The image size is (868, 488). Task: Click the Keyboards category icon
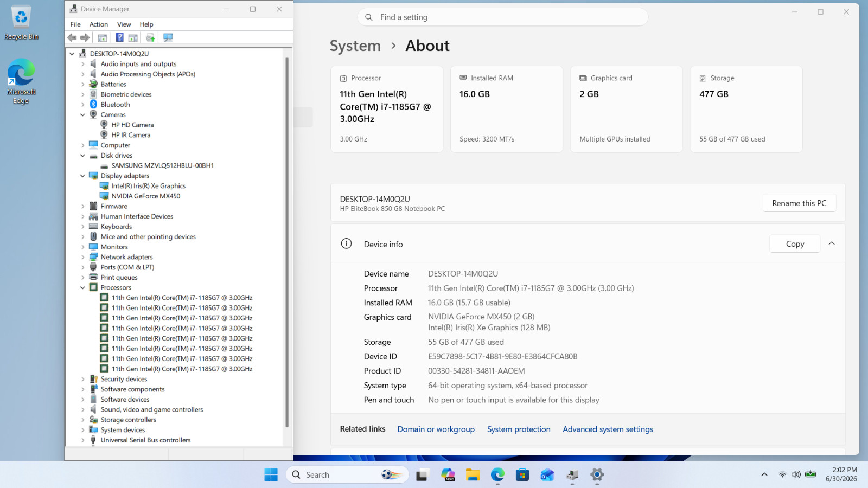coord(93,227)
